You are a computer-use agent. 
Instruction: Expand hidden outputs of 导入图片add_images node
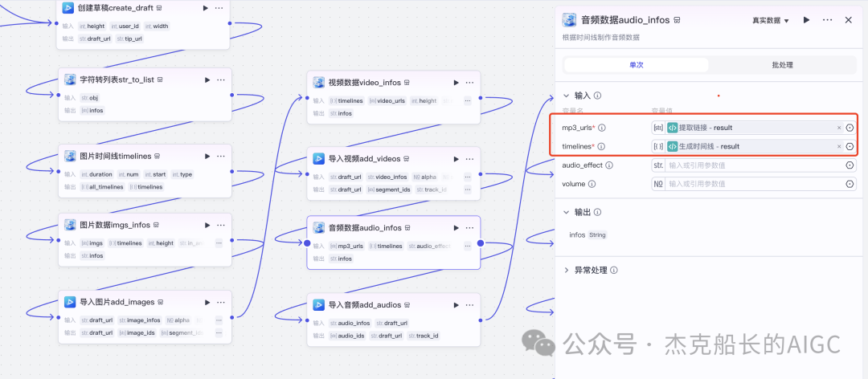[x=219, y=332]
